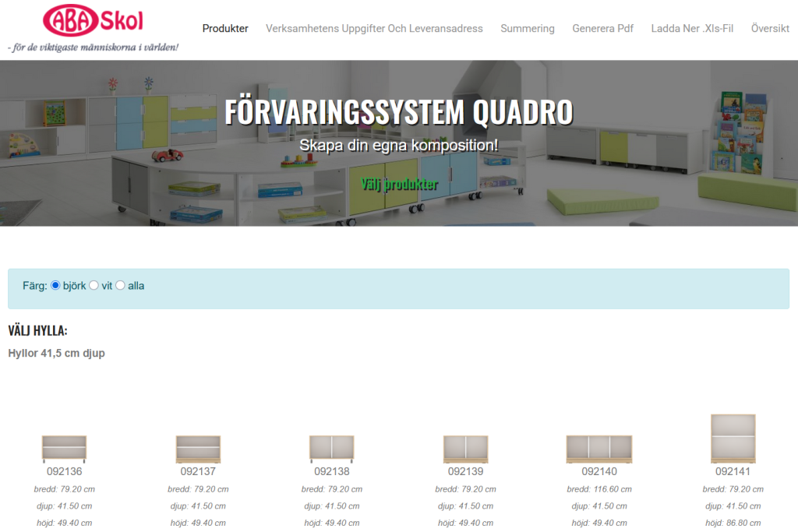Image resolution: width=798 pixels, height=532 pixels.
Task: Open the Summering page
Action: (x=528, y=29)
